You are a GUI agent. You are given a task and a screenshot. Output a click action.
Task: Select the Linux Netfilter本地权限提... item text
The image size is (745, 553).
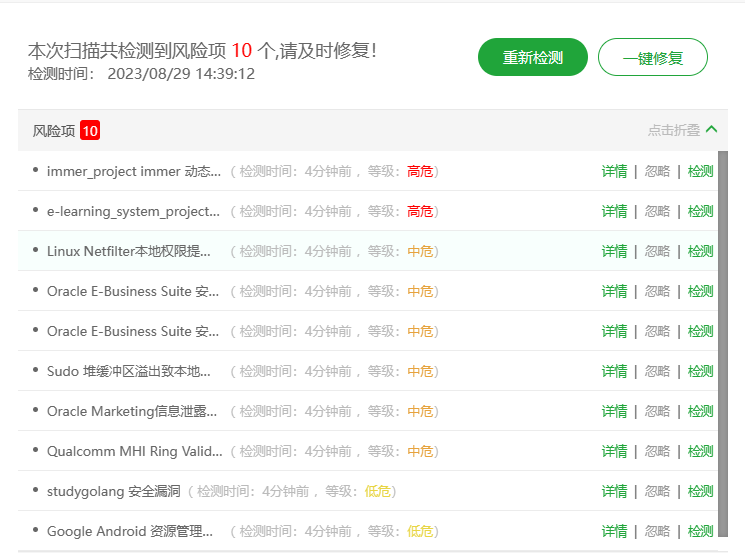[129, 251]
